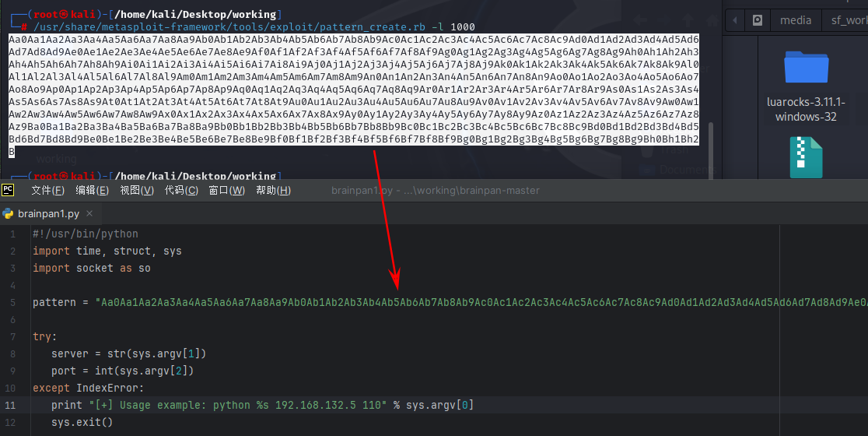Click the luarocks-3.11.1-windows-32 folder label

click(806, 109)
